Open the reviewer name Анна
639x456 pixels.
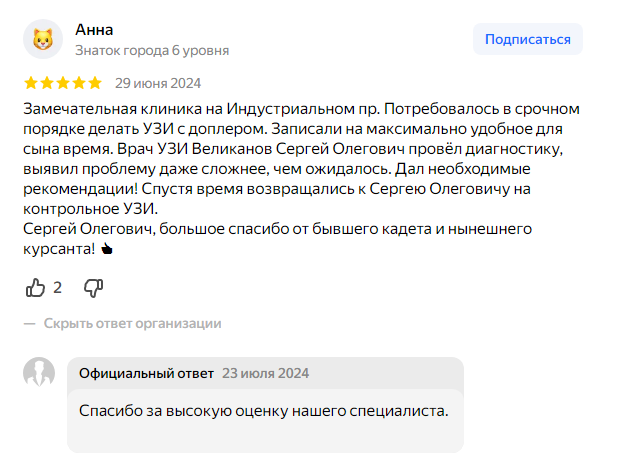(x=94, y=29)
